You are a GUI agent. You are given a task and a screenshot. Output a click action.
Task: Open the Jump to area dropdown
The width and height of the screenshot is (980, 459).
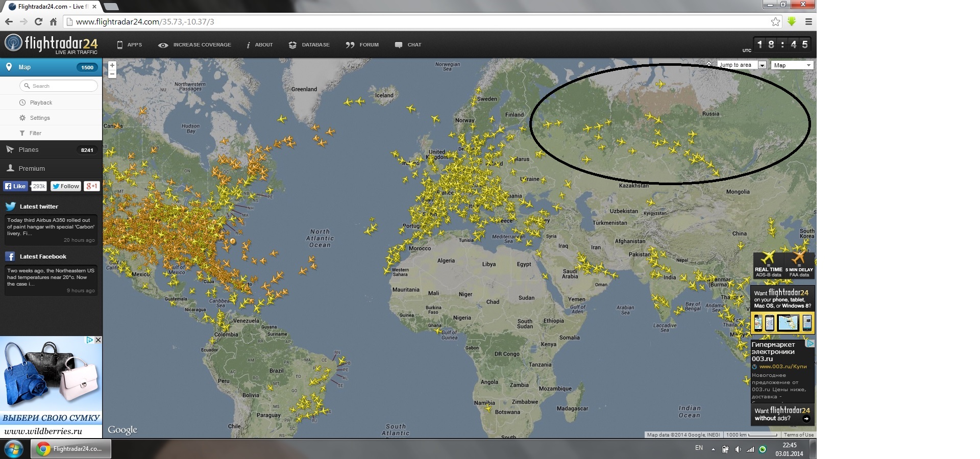(x=742, y=65)
